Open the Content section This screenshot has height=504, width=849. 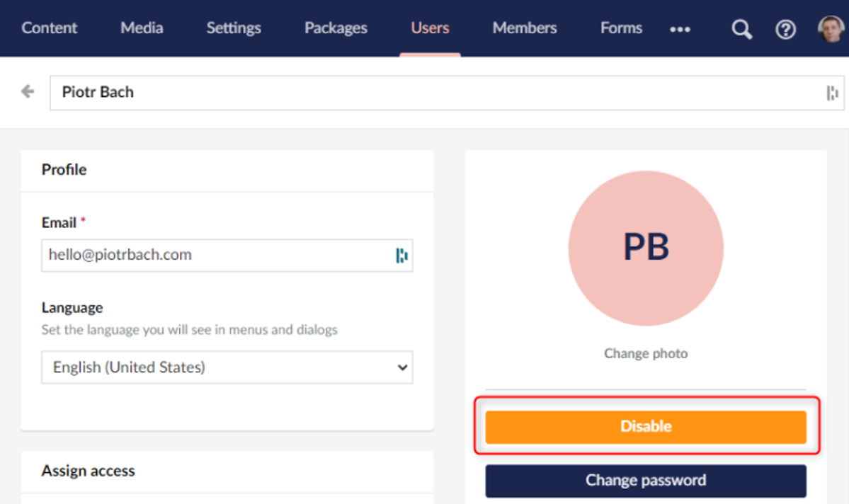(x=50, y=28)
